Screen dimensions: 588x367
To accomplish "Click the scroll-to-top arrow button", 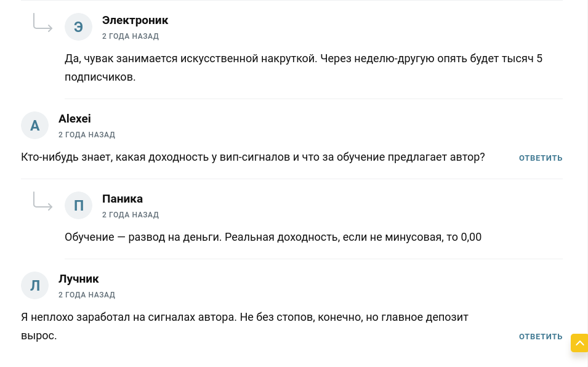I will point(579,343).
